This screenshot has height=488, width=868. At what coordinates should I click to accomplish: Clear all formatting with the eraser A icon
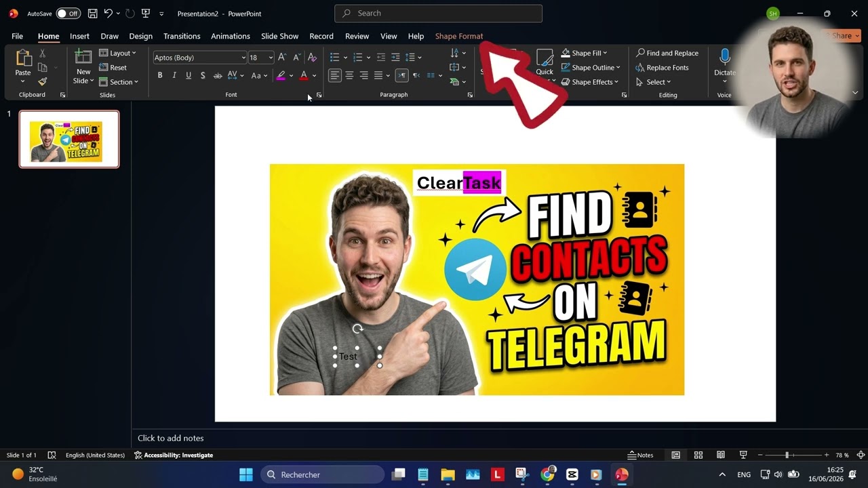pos(312,58)
